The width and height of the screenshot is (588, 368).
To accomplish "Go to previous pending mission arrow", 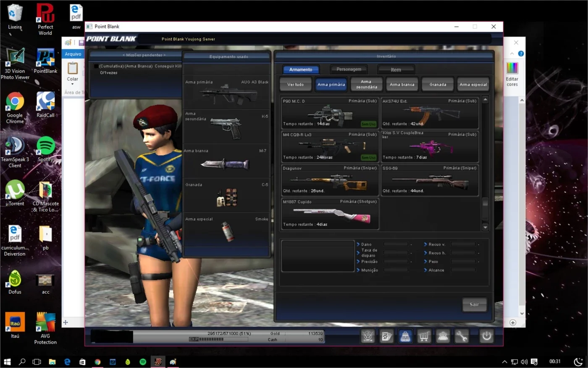I will pos(123,55).
